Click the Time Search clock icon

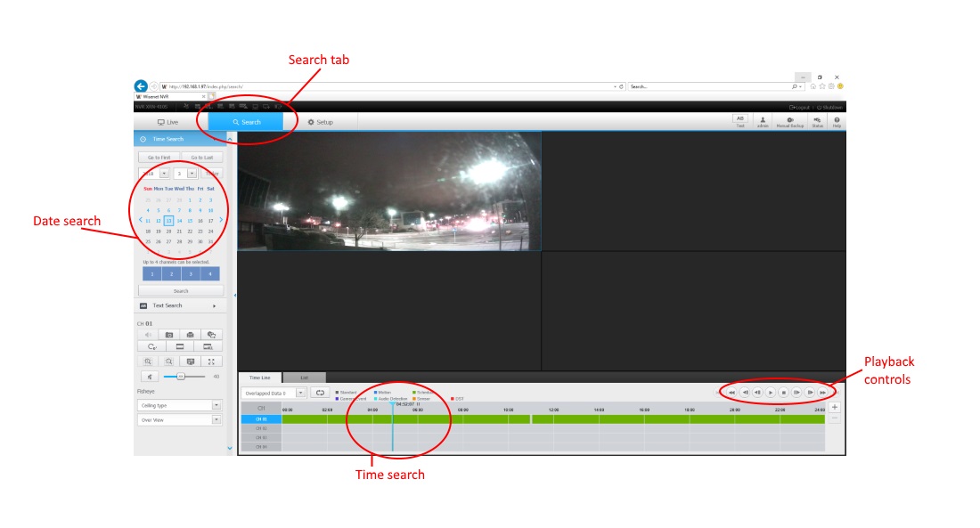click(142, 139)
